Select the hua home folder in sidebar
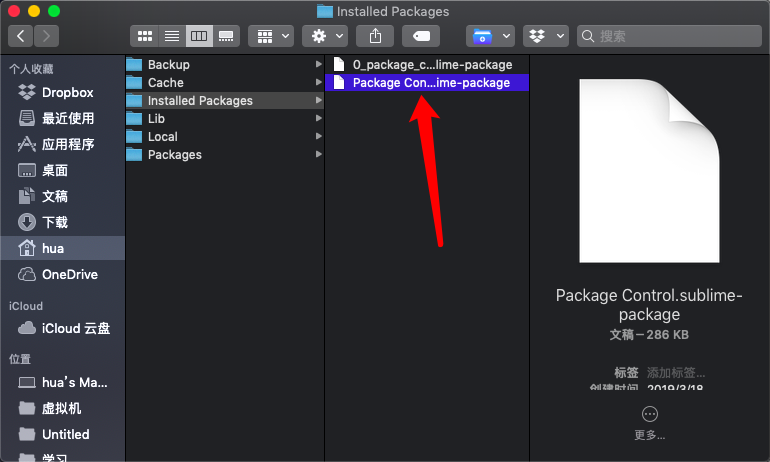Image resolution: width=770 pixels, height=462 pixels. [x=63, y=248]
